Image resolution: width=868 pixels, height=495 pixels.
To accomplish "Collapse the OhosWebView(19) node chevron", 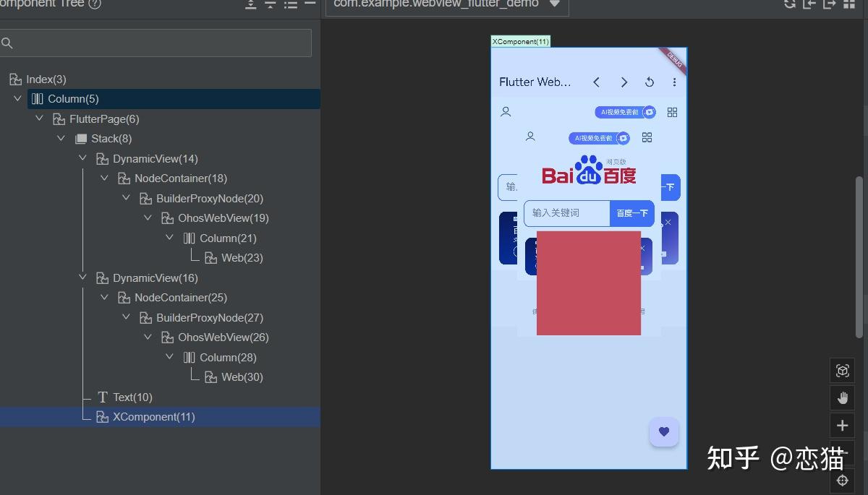I will point(148,218).
